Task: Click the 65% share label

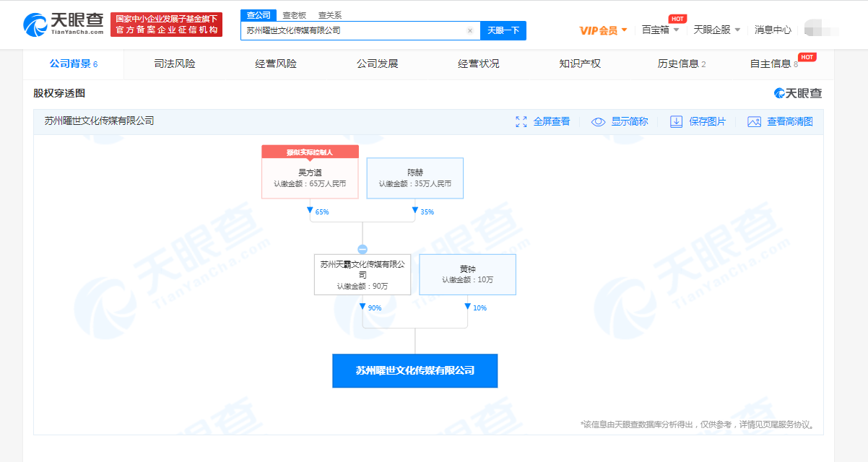Action: click(x=322, y=212)
